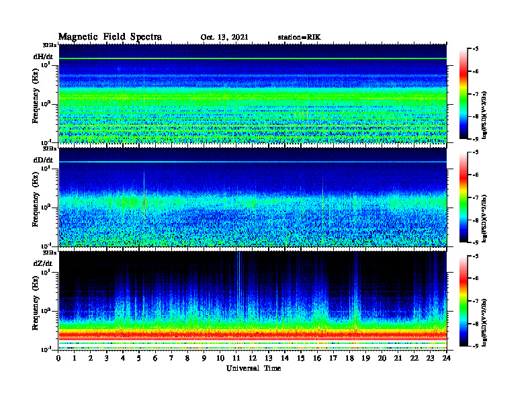Click hour 9 on the Universal Time axis
The width and height of the screenshot is (532, 411).
pyautogui.click(x=204, y=358)
